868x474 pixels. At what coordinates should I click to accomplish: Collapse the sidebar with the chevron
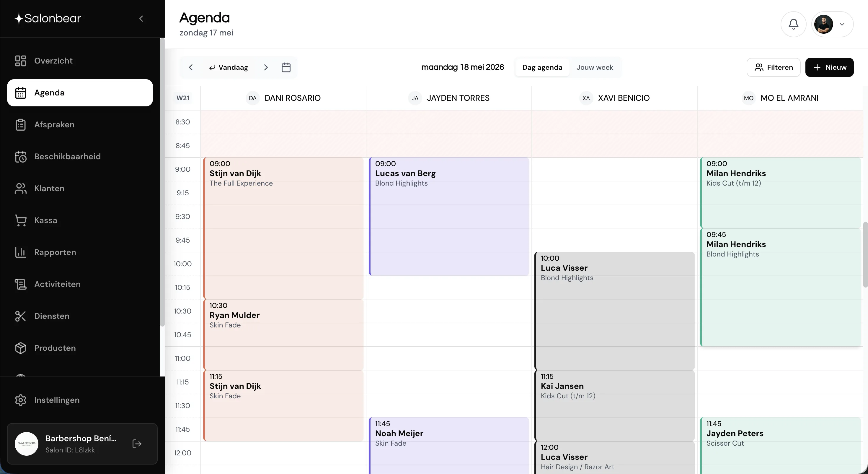coord(141,19)
